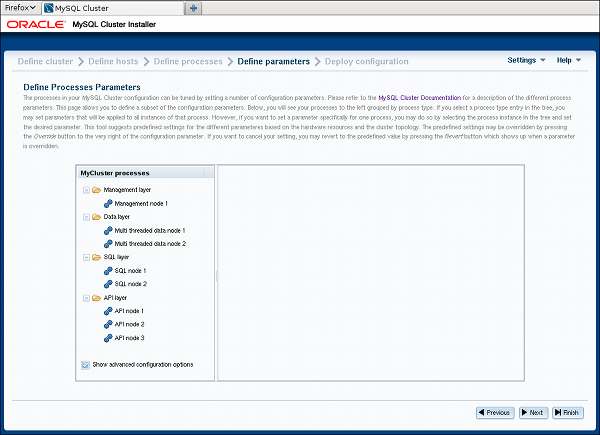Image resolution: width=600 pixels, height=435 pixels.
Task: Click the SQL node 2 icon
Action: tap(107, 284)
